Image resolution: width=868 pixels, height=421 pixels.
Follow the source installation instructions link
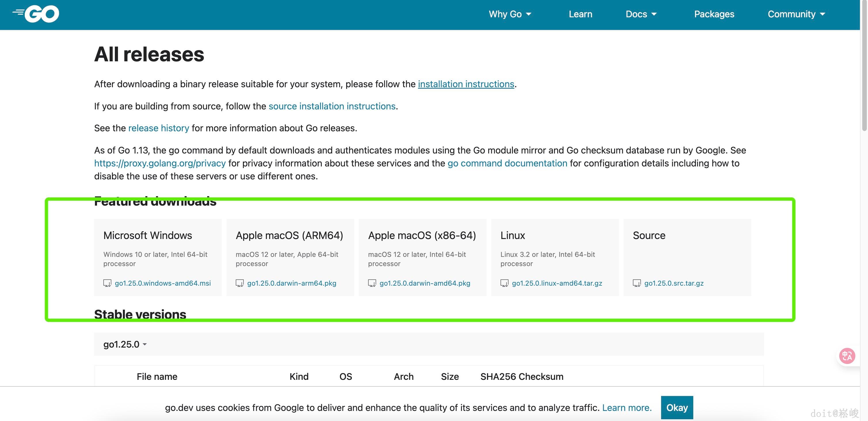[x=332, y=106]
